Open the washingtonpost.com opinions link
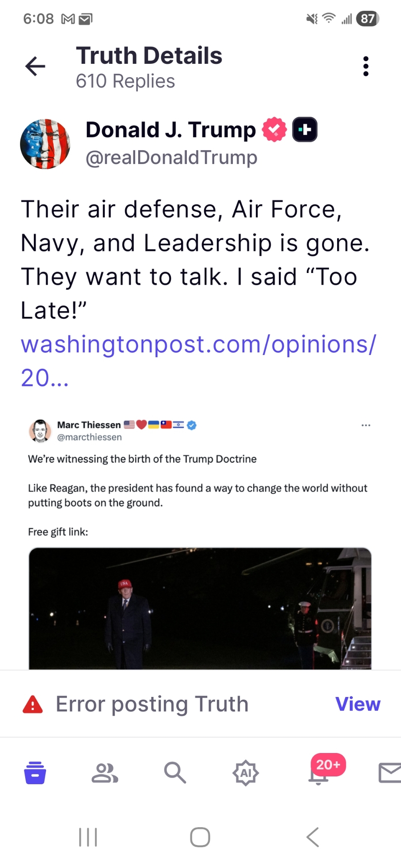Screen dimensions: 401x868 [198, 345]
